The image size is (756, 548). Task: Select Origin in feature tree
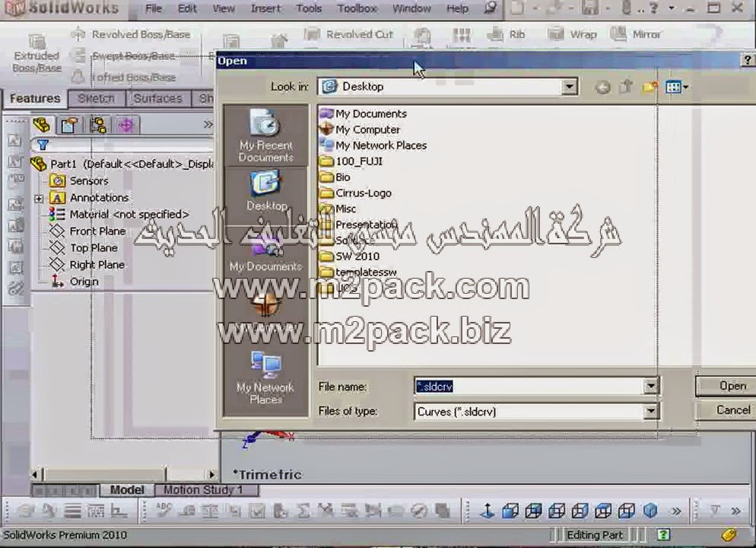pyautogui.click(x=75, y=282)
